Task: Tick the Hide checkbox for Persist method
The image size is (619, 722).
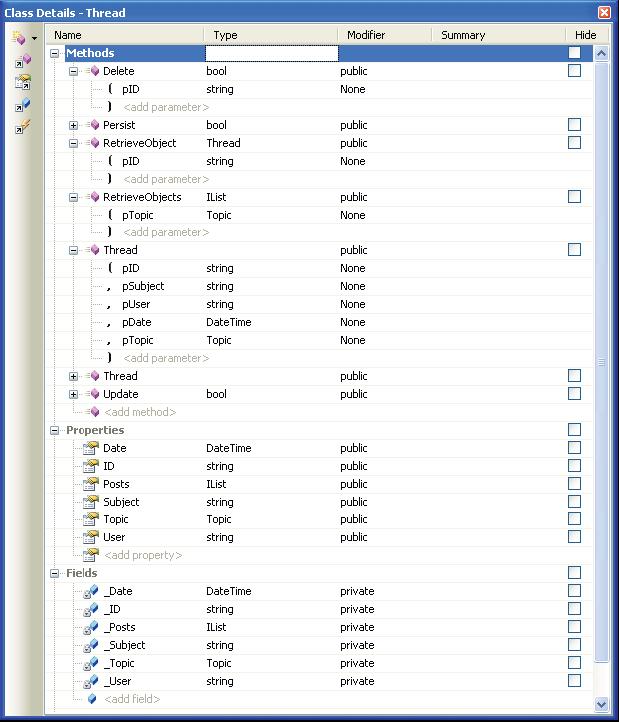Action: (x=574, y=125)
